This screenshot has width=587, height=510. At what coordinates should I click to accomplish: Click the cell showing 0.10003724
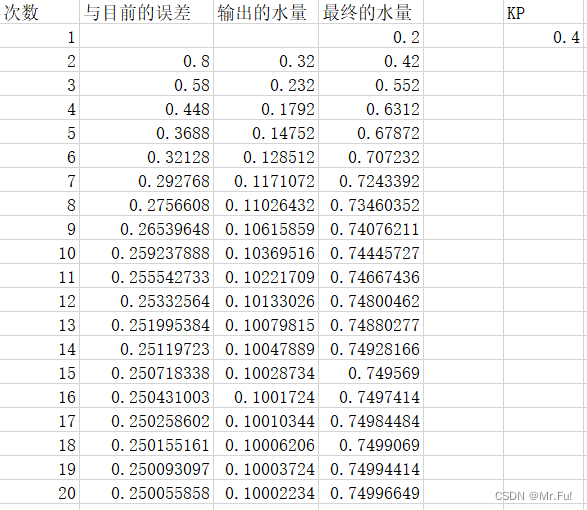click(266, 467)
